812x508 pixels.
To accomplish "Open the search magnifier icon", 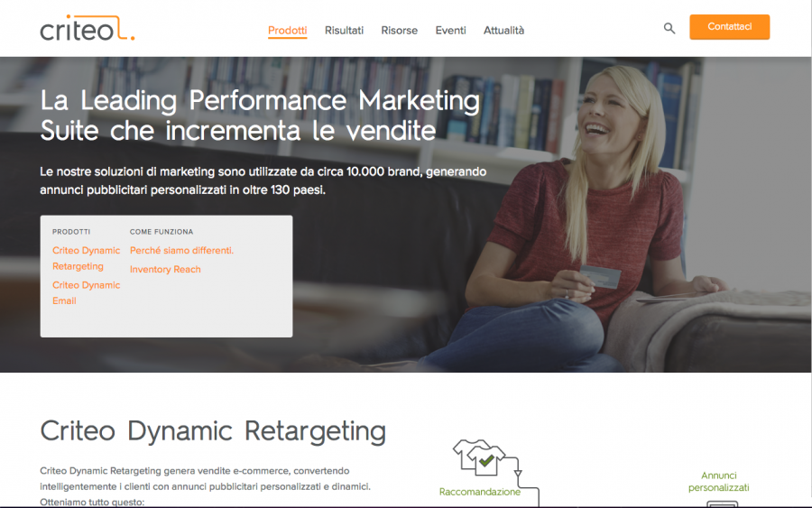I will coord(669,29).
